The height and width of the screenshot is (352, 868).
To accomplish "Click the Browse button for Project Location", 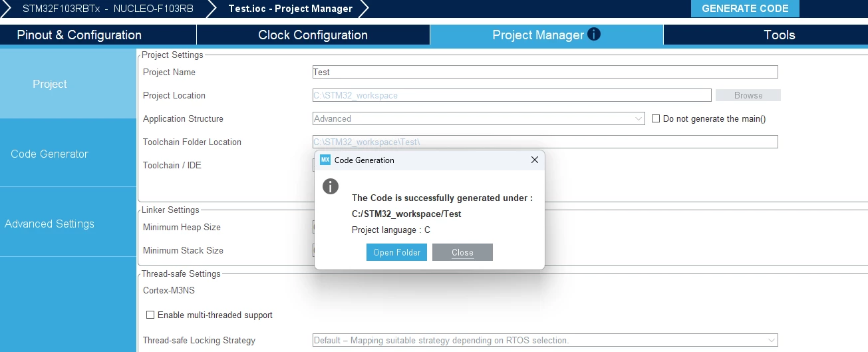I will pyautogui.click(x=748, y=95).
